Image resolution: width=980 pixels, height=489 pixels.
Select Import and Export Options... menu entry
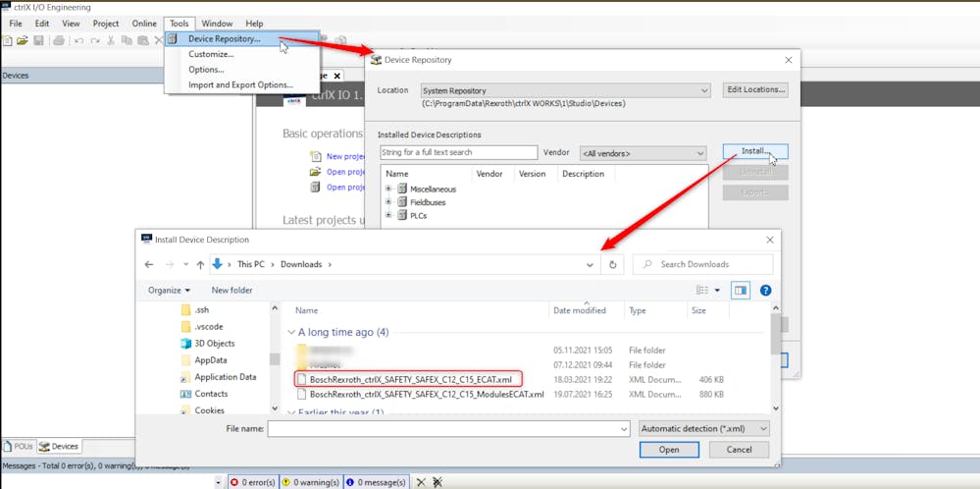242,85
